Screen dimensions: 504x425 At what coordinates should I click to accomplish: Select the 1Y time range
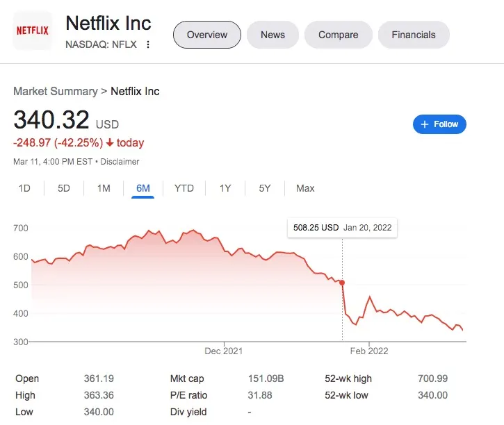(x=225, y=188)
